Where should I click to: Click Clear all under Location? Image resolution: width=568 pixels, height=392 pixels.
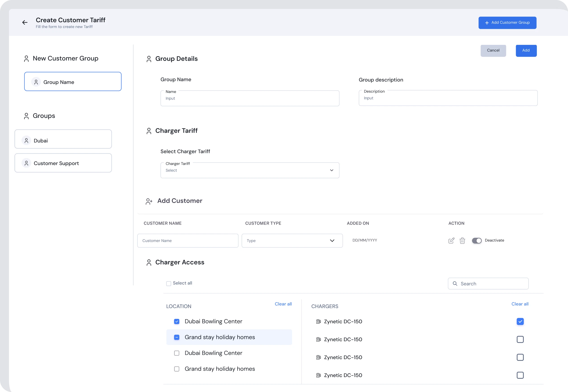[x=283, y=304]
